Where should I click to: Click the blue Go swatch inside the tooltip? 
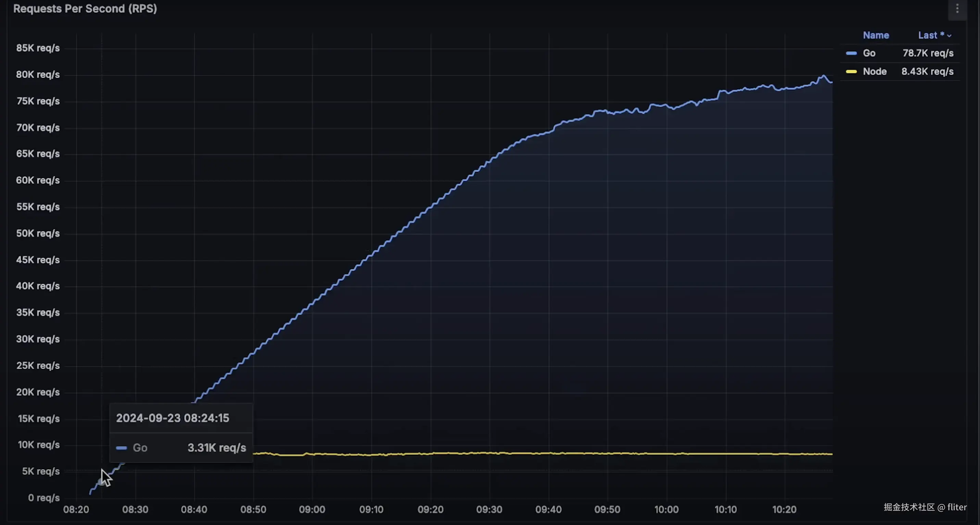(121, 448)
